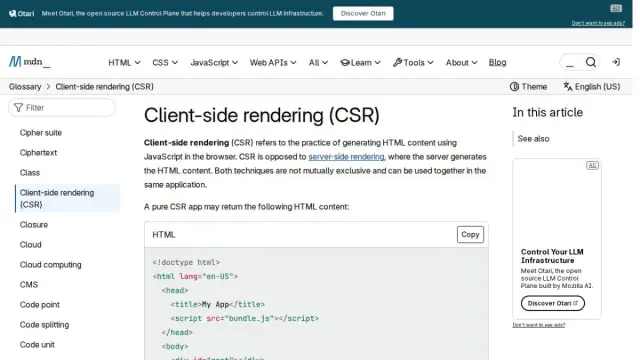This screenshot has height=360, width=640.
Task: Open Code splitting glossary entry
Action: coord(44,324)
